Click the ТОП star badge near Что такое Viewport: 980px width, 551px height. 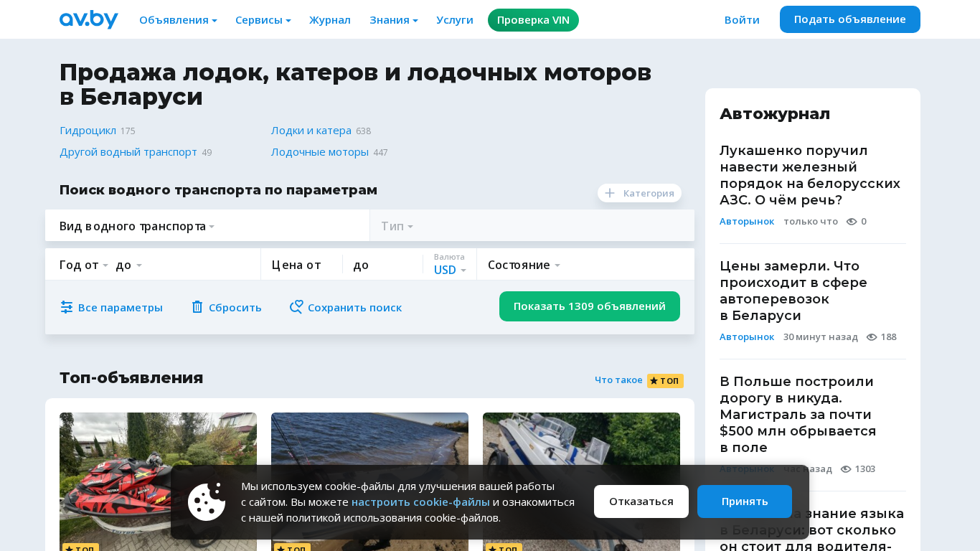tap(665, 381)
